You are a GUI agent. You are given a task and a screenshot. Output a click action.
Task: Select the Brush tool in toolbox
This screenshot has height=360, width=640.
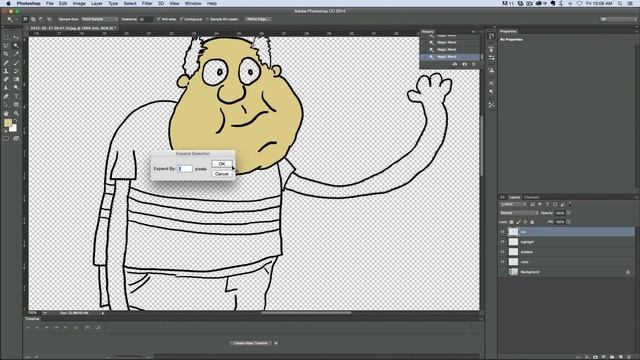16,62
